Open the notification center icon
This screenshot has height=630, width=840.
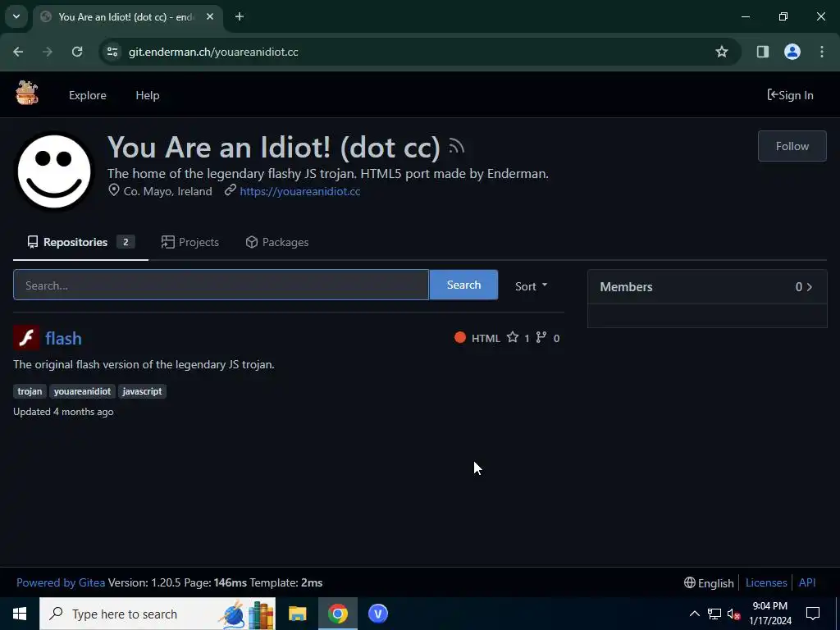click(813, 614)
